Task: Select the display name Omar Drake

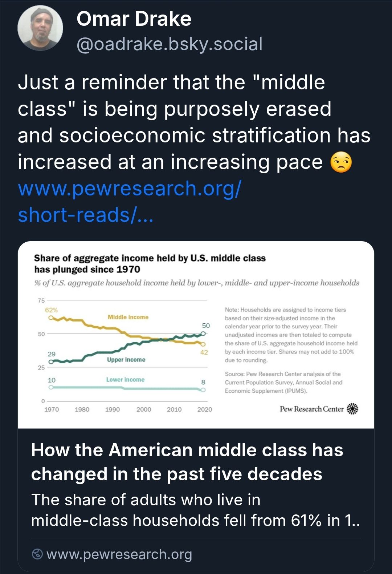Action: pos(133,19)
